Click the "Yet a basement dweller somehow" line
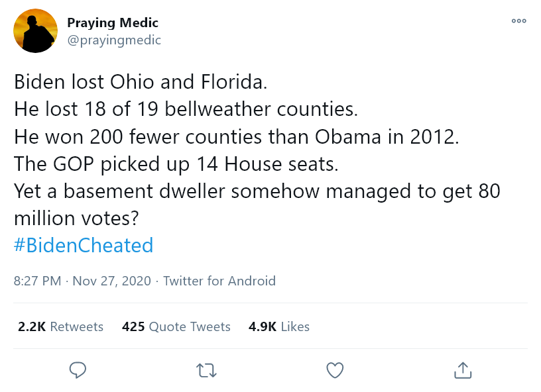The height and width of the screenshot is (392, 541). click(257, 191)
